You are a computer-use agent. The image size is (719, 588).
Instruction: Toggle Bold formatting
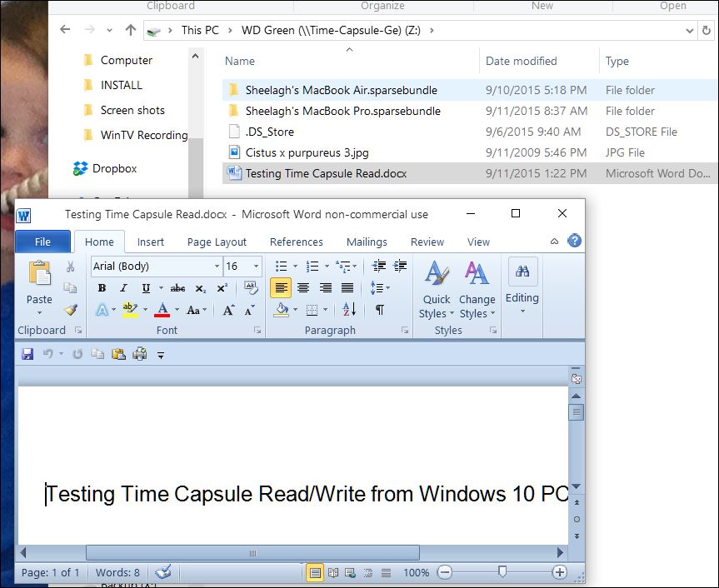point(102,288)
